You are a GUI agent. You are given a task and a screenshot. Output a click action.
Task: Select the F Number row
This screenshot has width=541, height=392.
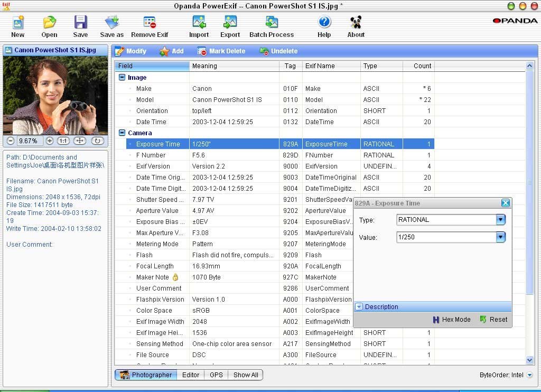[151, 155]
